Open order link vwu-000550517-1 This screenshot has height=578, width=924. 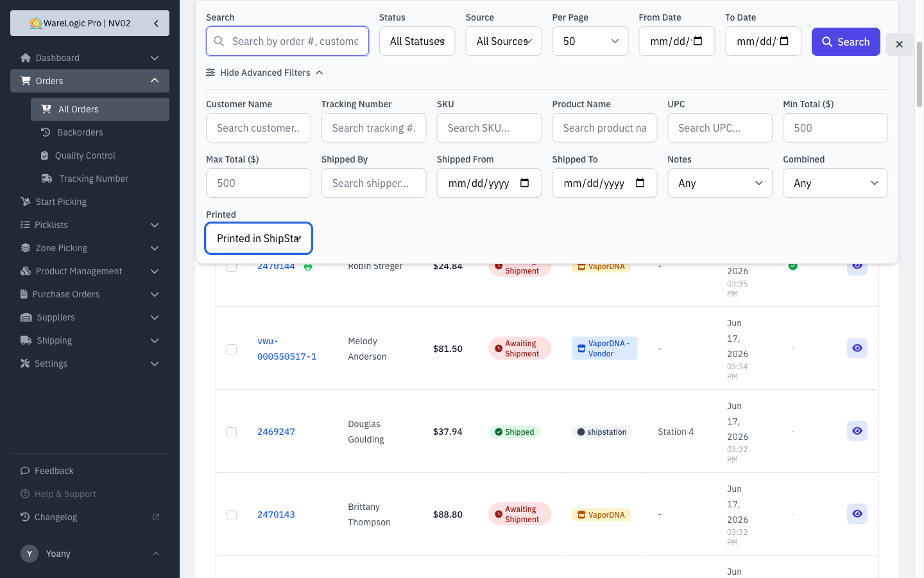(287, 349)
